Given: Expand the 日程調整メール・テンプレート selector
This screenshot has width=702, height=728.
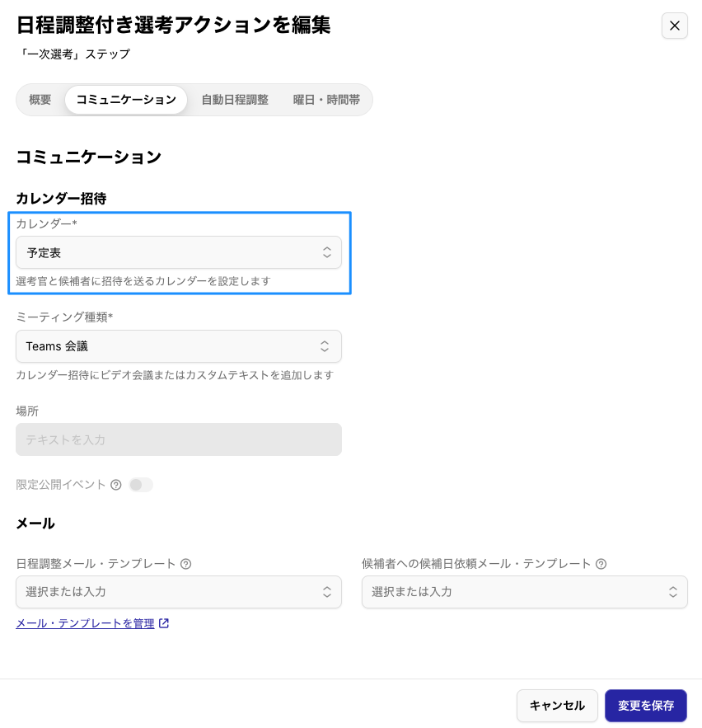Looking at the screenshot, I should coord(178,592).
